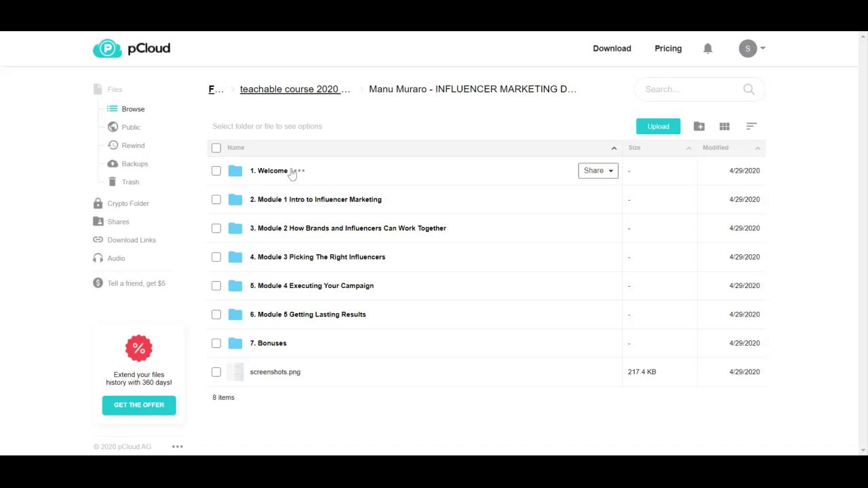
Task: Open Pricing in top navigation
Action: click(668, 49)
